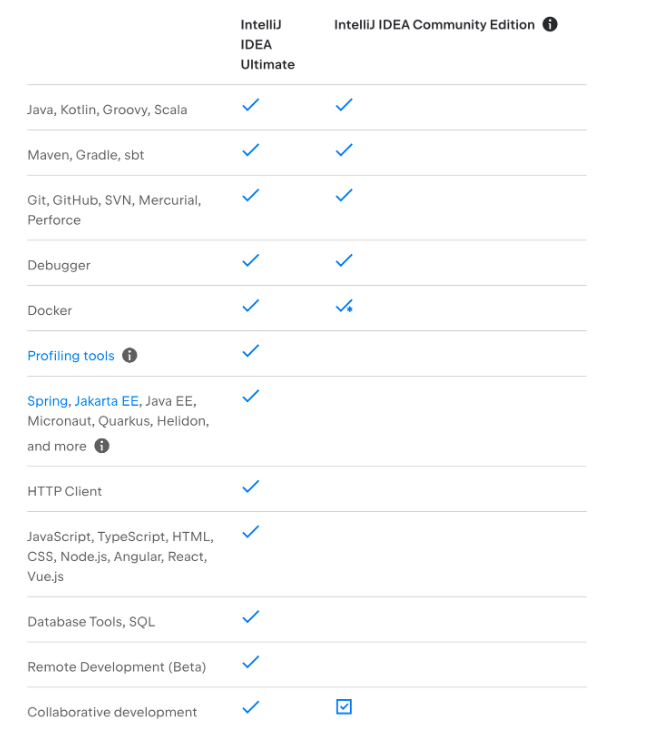Click Ultimate checkmark for JavaScript, TypeScript row
The image size is (649, 740).
click(251, 531)
